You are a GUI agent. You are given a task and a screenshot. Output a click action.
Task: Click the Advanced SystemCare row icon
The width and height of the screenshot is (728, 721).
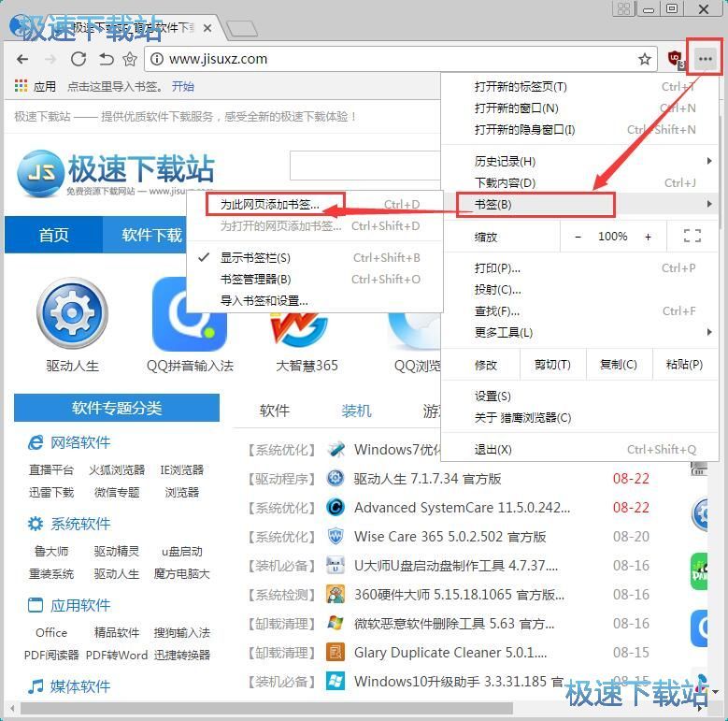(335, 507)
